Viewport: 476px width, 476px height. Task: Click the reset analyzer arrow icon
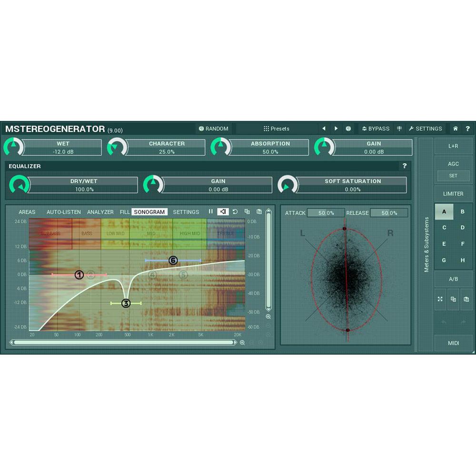[x=235, y=212]
